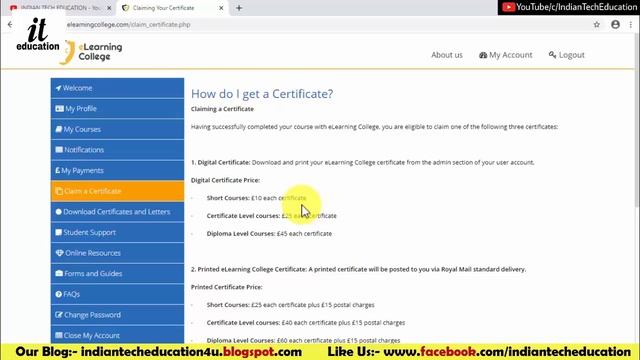Screen dimensions: 640x360
Task: Click the Online Resources diamond icon
Action: point(60,253)
